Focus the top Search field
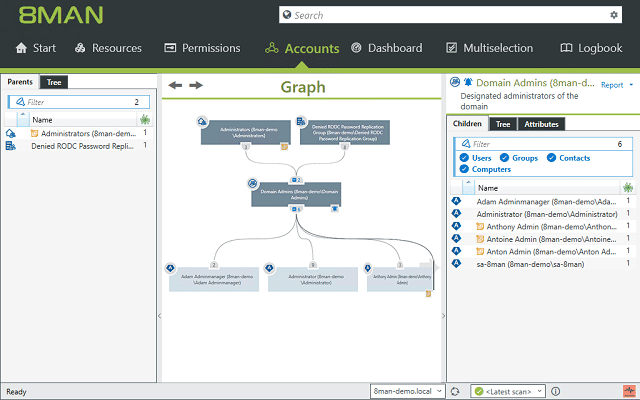 click(x=450, y=15)
